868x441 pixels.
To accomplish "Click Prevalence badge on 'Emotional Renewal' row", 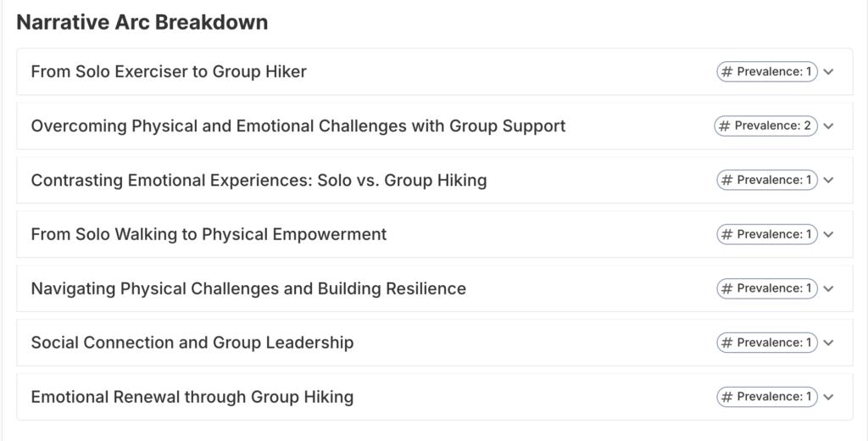I will click(x=766, y=397).
